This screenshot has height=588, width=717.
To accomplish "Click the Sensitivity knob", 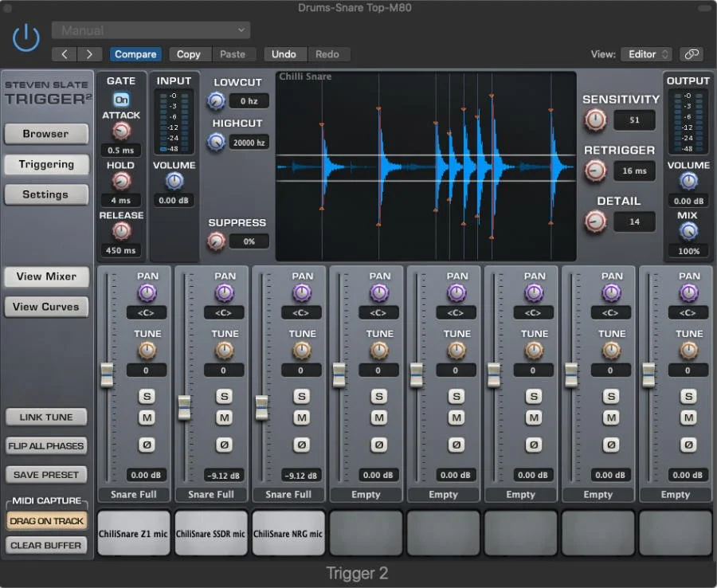I will pyautogui.click(x=594, y=119).
